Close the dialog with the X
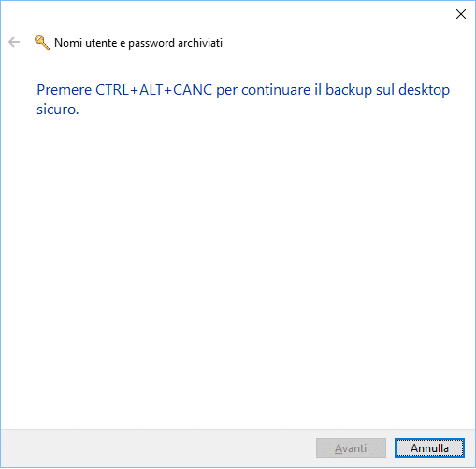476x469 pixels. (461, 14)
